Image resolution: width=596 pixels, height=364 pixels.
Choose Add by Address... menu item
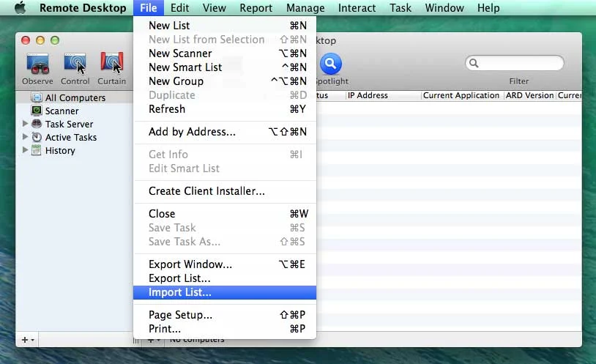tap(192, 132)
